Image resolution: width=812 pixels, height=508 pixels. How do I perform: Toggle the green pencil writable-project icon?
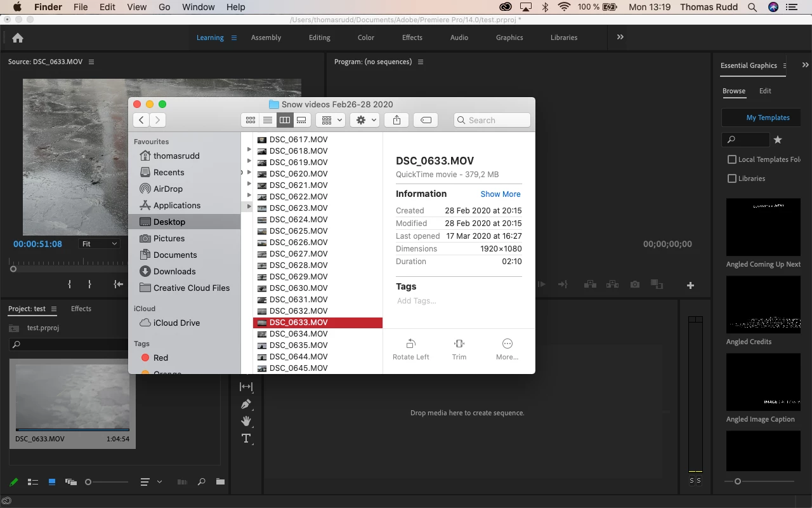[14, 482]
